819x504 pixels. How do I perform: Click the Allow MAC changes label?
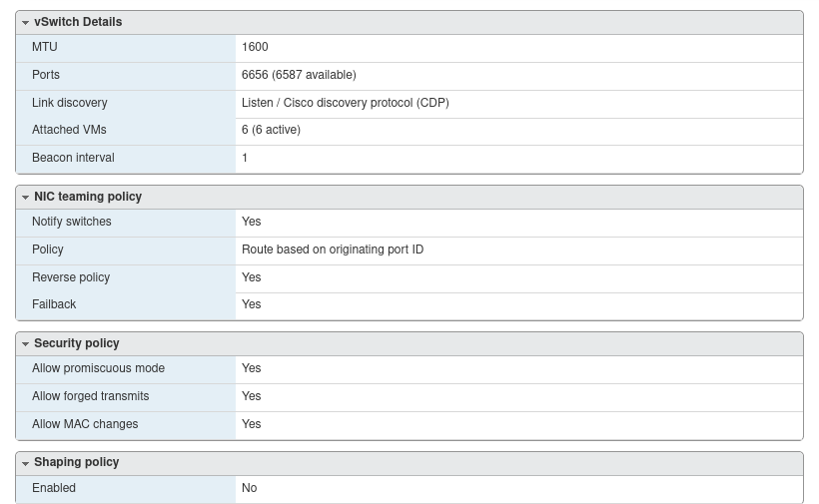[85, 424]
